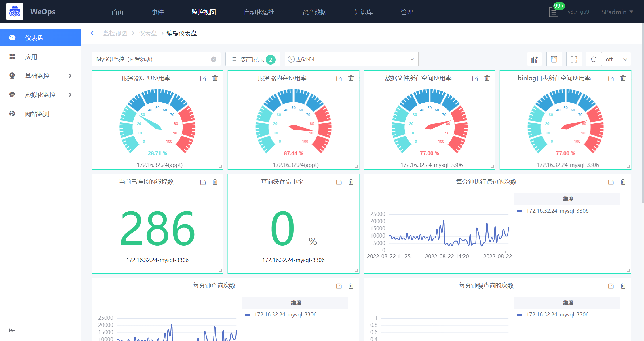This screenshot has height=341, width=644.
Task: Toggle the 应用 sidebar menu item
Action: [x=41, y=57]
